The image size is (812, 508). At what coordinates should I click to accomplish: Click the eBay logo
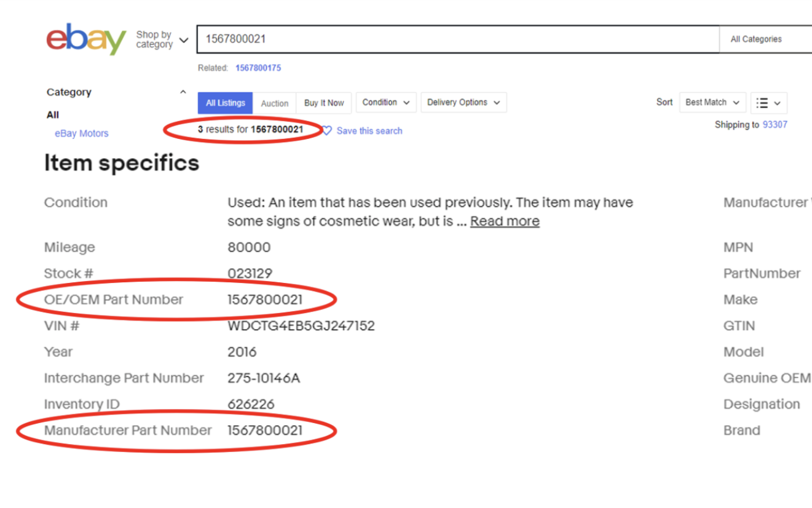click(x=86, y=39)
